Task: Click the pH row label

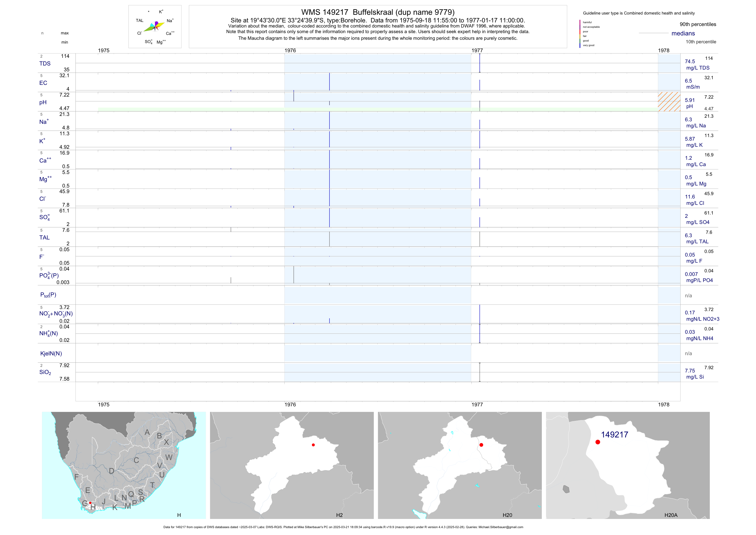Action: click(x=43, y=102)
